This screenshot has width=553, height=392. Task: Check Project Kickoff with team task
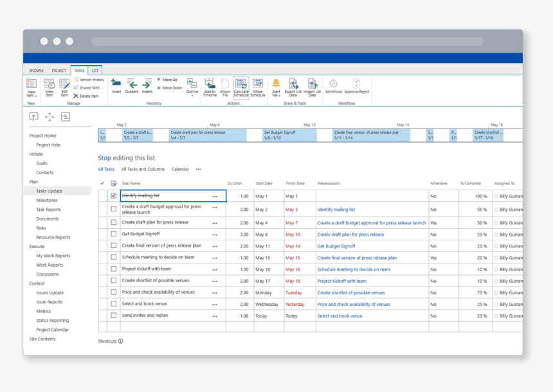(114, 269)
